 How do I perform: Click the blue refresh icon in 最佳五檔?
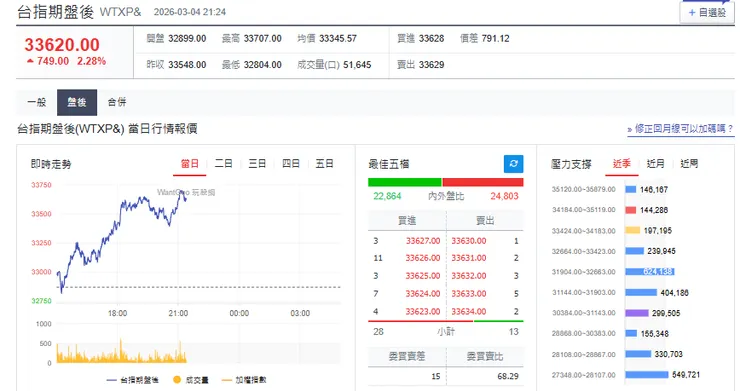point(513,164)
